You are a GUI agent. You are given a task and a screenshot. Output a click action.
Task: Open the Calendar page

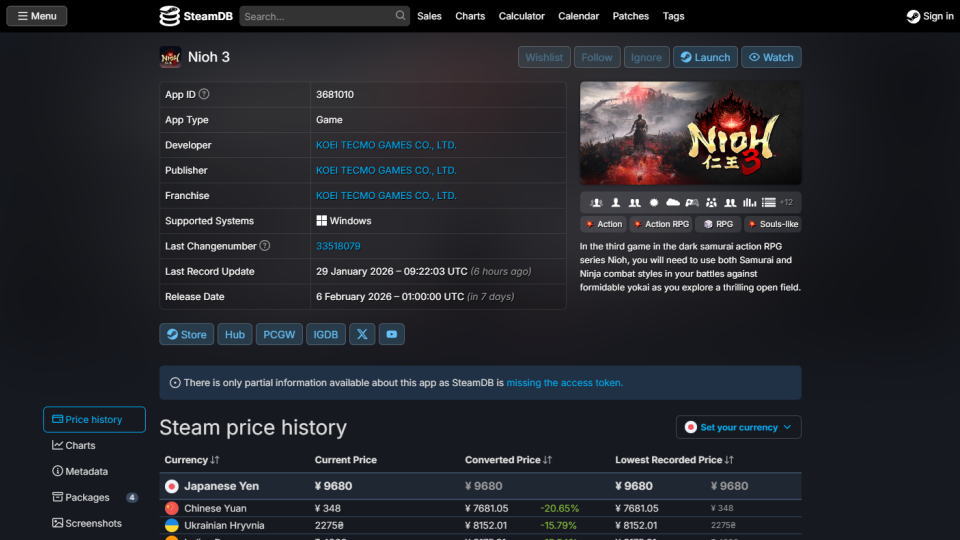click(x=579, y=16)
